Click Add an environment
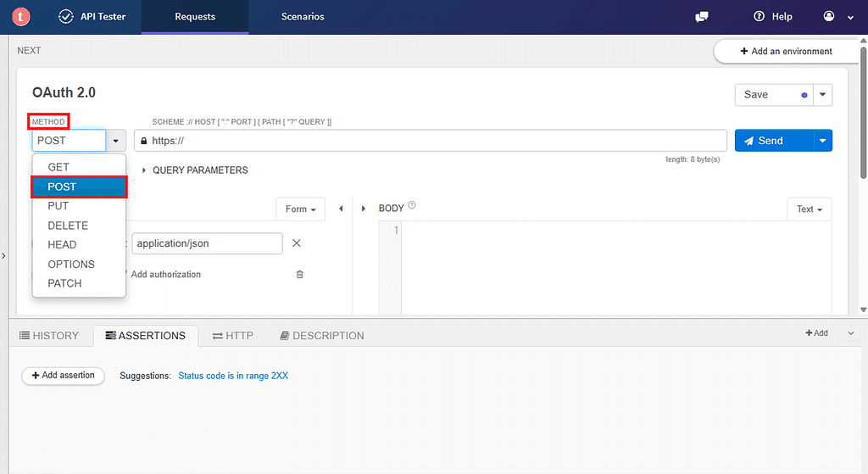Screen dimensions: 868x474 click(x=786, y=51)
